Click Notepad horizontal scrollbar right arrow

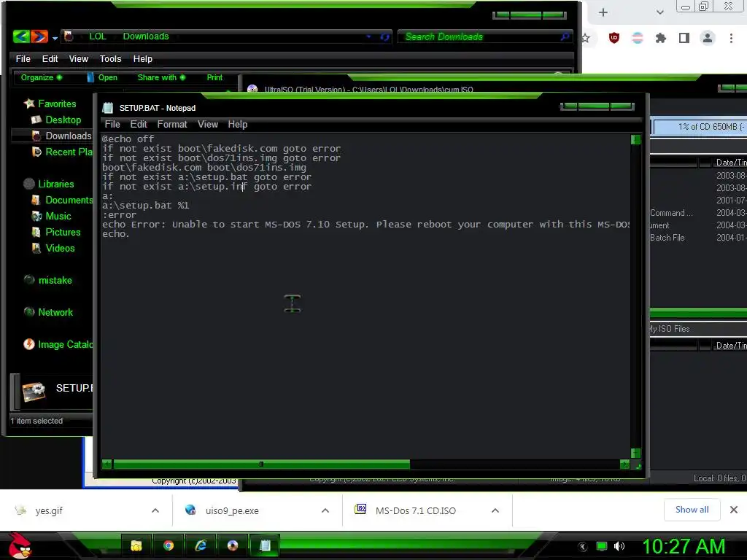(x=624, y=464)
